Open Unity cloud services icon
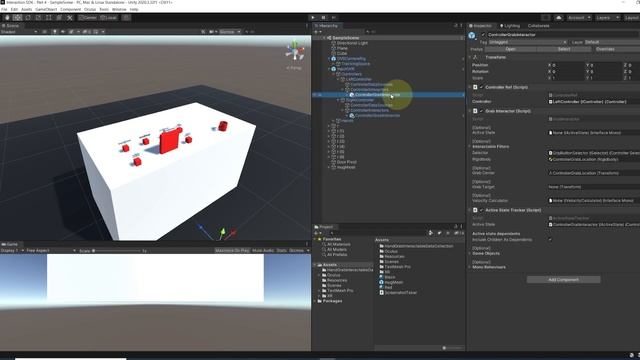This screenshot has height=360, width=640. click(558, 18)
